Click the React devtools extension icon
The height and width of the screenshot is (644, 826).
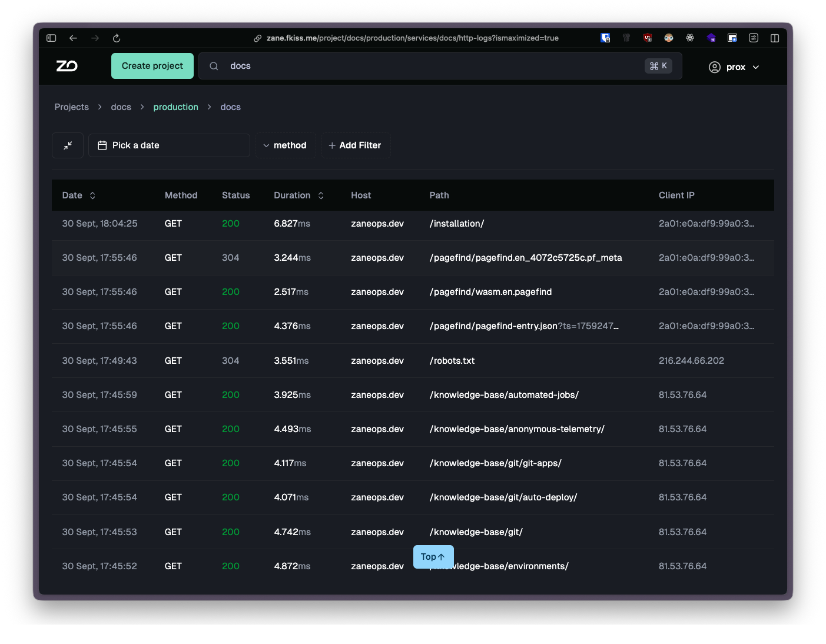pyautogui.click(x=690, y=38)
